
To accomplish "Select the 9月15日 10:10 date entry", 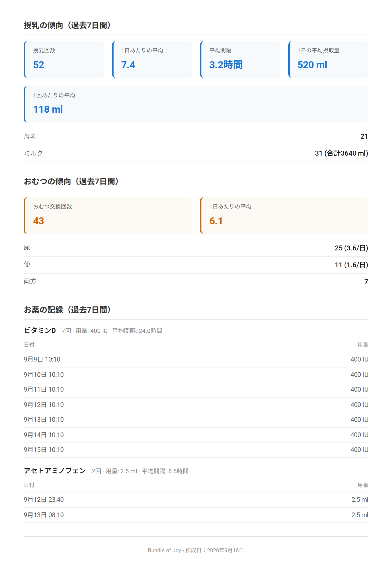I will point(44,450).
